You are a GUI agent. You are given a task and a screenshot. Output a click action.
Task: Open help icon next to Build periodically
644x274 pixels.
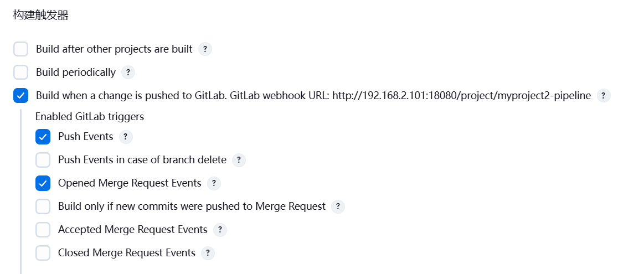tap(128, 73)
